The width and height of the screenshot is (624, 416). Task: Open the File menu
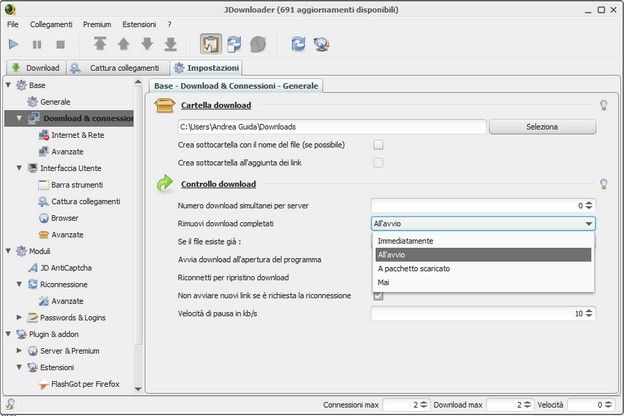pyautogui.click(x=13, y=24)
